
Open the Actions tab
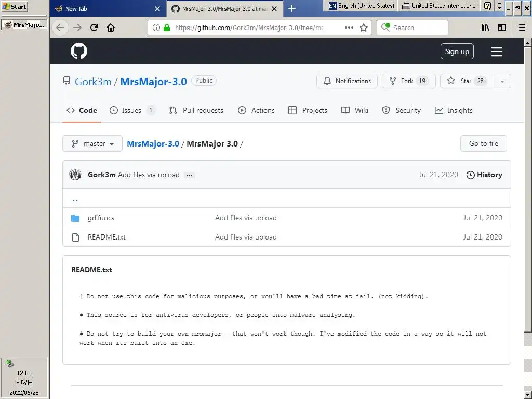point(256,110)
